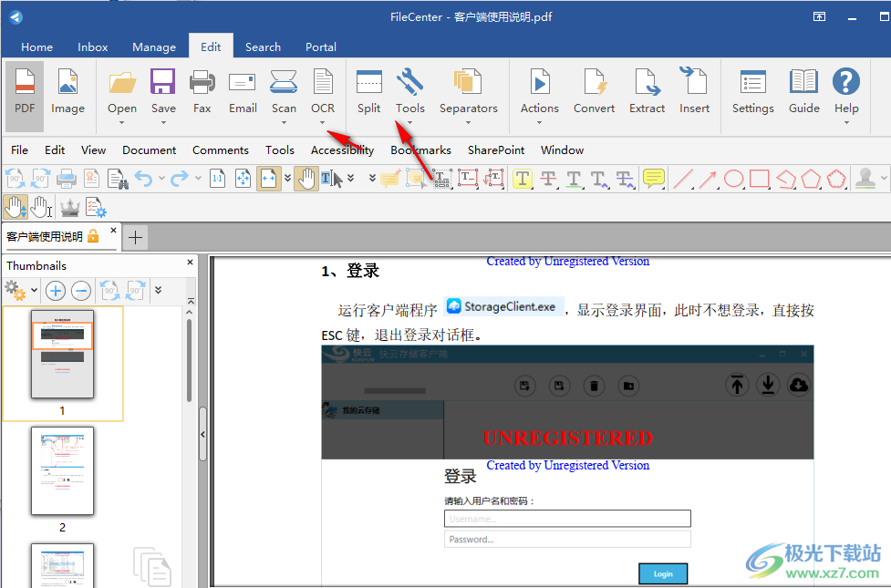The image size is (891, 588).
Task: Click the print icon in toolbar
Action: coord(67,179)
